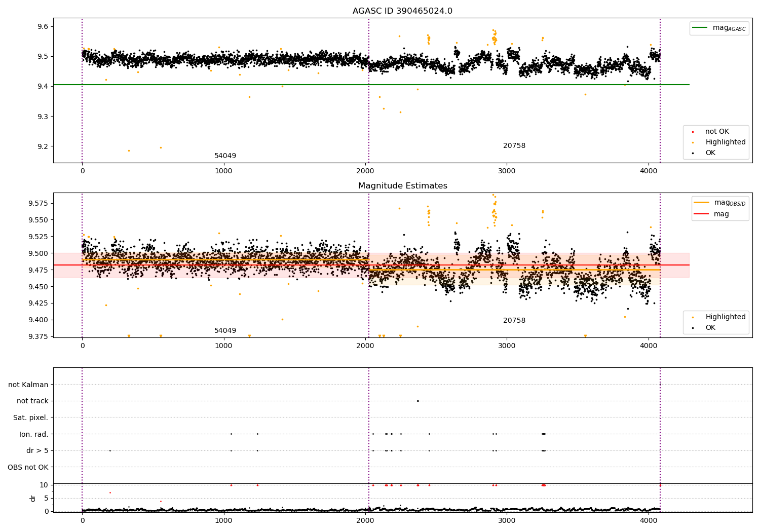Select the "Ion. rad." row label
Image resolution: width=760 pixels, height=532 pixels.
point(34,434)
